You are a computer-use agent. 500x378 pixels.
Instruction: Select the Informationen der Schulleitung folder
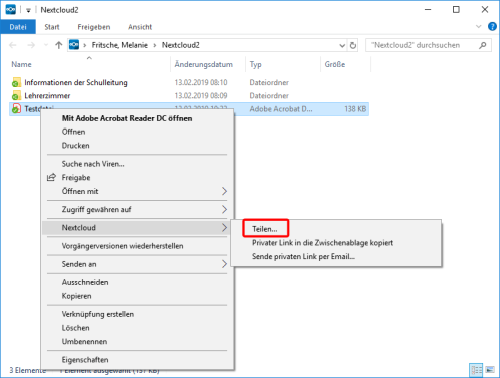[x=76, y=82]
